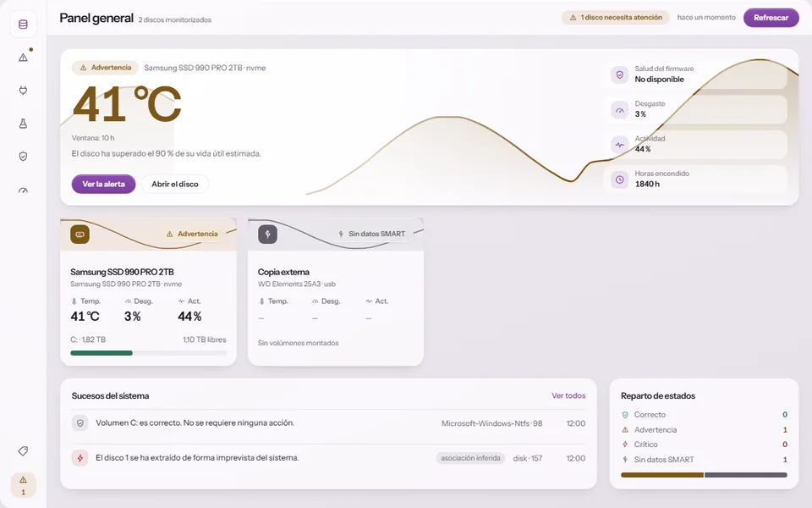The height and width of the screenshot is (508, 812).
Task: Click the C: volume usage progress bar
Action: 148,353
